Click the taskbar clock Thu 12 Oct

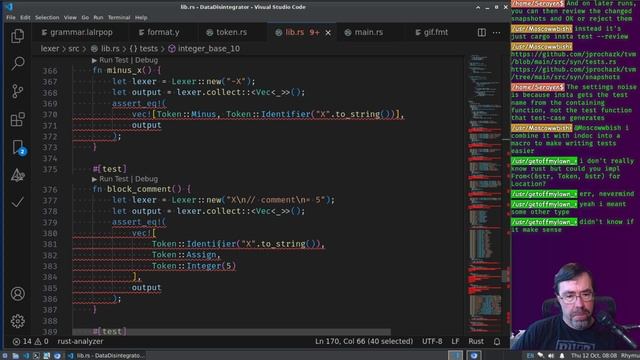click(594, 356)
